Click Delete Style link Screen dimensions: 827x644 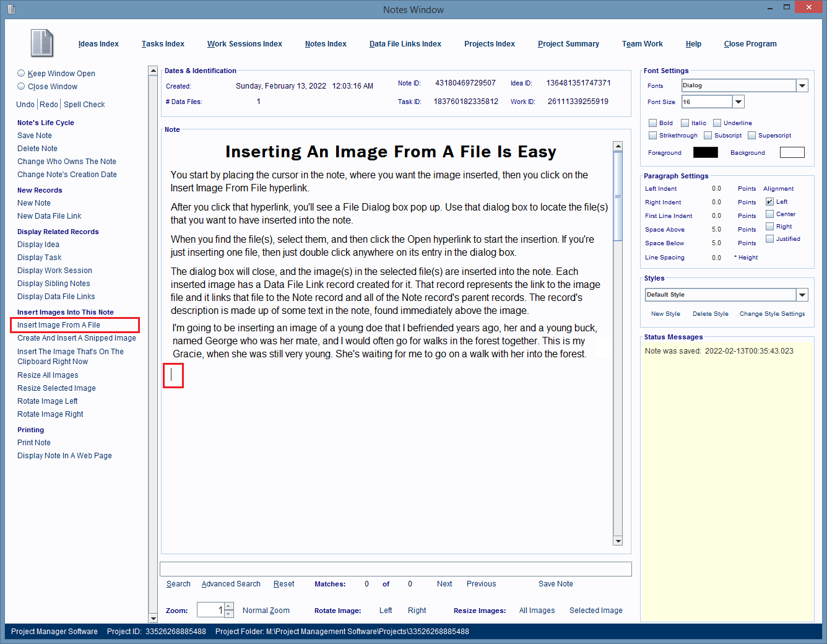[x=711, y=314]
